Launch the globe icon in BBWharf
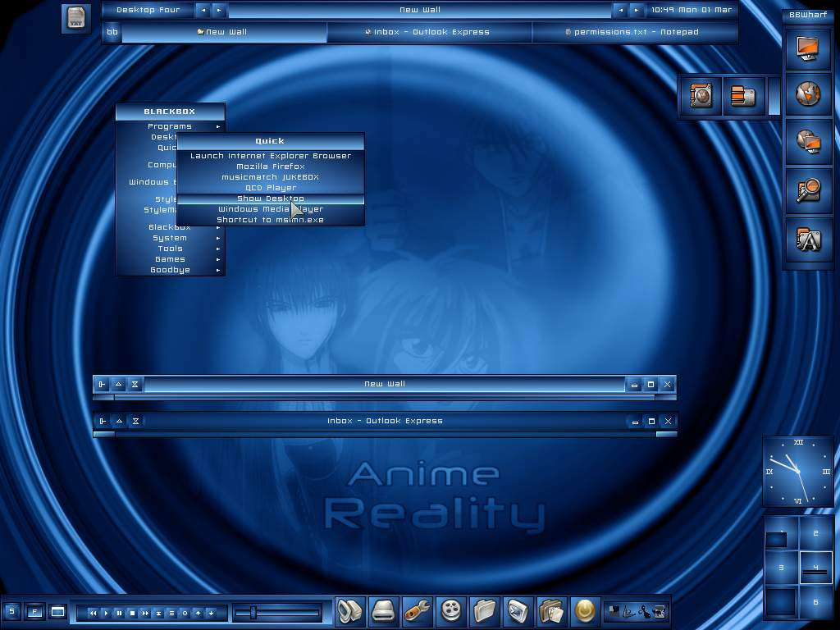 [808, 94]
